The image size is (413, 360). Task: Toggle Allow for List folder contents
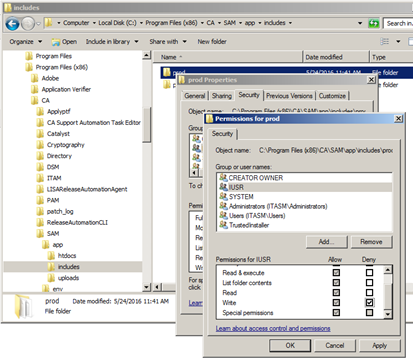[336, 283]
